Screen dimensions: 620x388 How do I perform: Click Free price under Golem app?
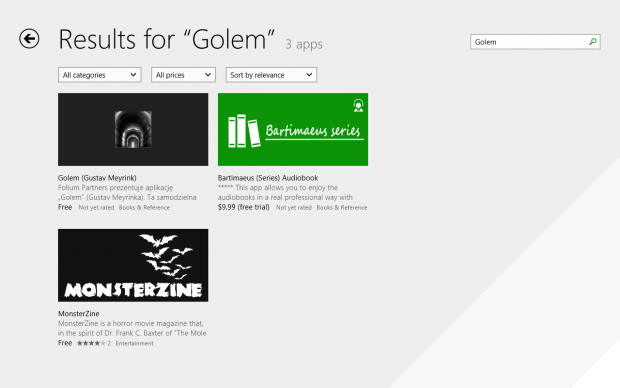click(65, 207)
